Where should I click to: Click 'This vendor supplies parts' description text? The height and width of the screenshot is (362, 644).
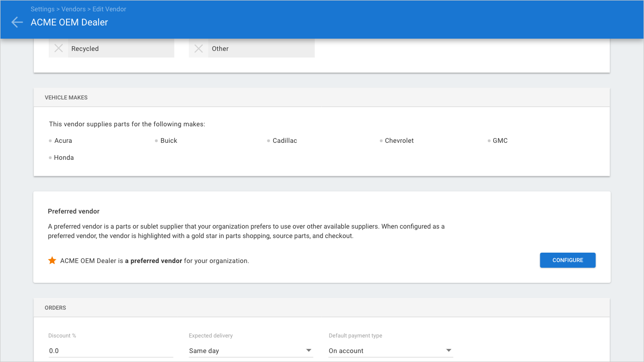(x=127, y=124)
